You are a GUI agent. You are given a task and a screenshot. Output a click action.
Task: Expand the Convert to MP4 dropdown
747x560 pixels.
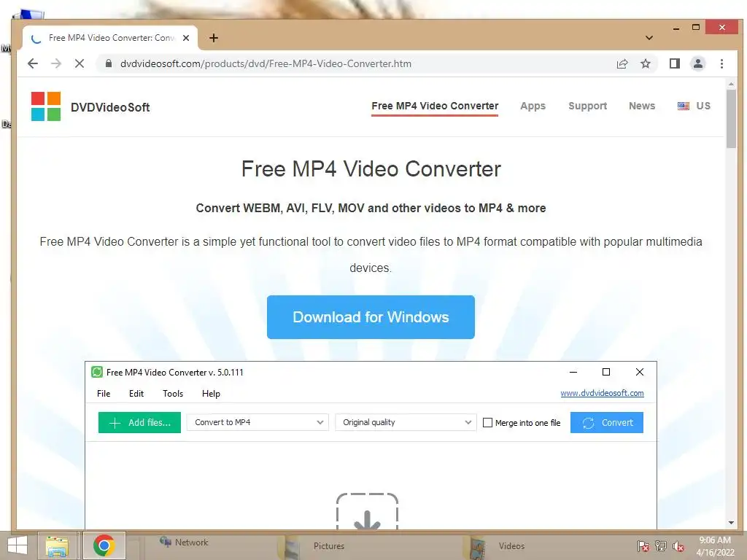coord(258,422)
